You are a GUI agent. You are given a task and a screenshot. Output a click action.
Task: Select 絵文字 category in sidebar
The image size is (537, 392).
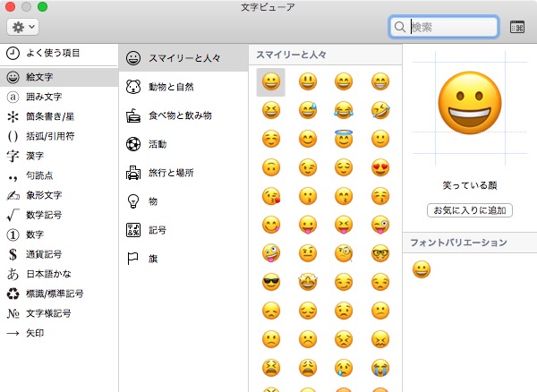click(x=59, y=77)
